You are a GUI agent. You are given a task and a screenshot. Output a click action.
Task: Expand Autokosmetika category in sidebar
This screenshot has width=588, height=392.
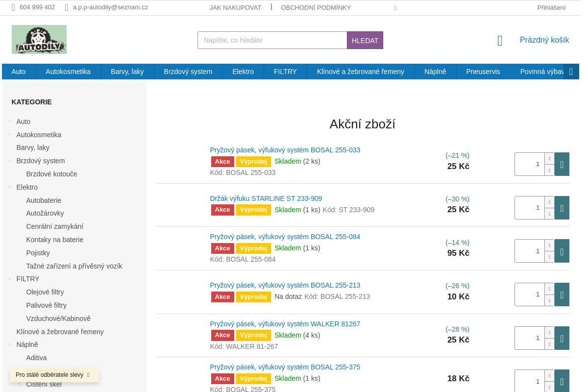pos(9,134)
